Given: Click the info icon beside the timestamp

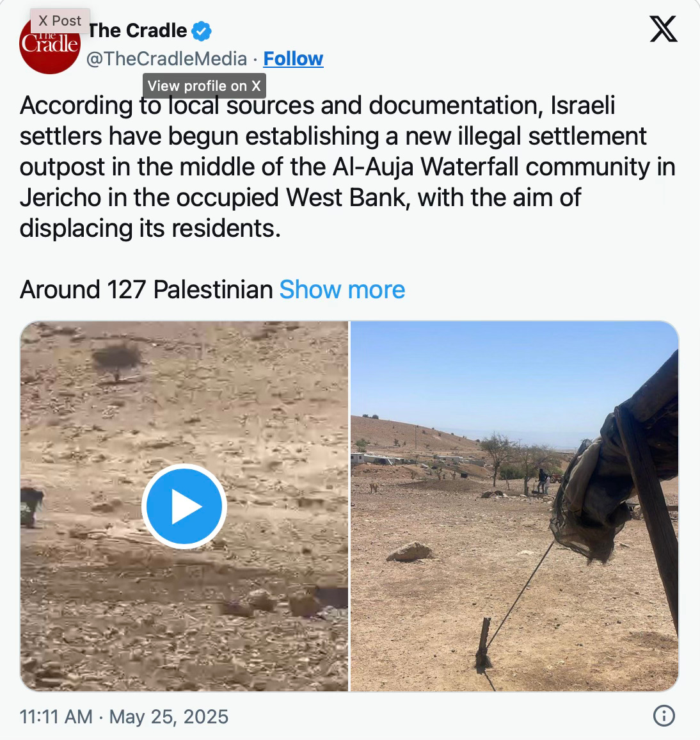Looking at the screenshot, I should point(664,716).
